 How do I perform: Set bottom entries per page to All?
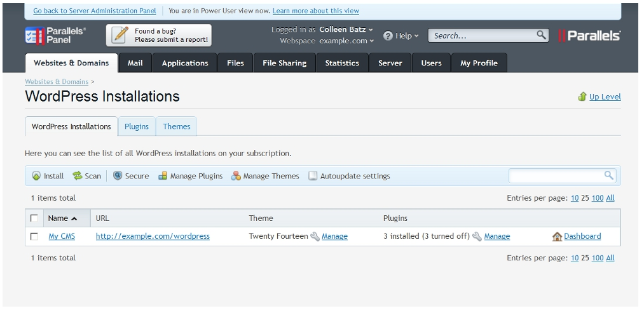[610, 258]
